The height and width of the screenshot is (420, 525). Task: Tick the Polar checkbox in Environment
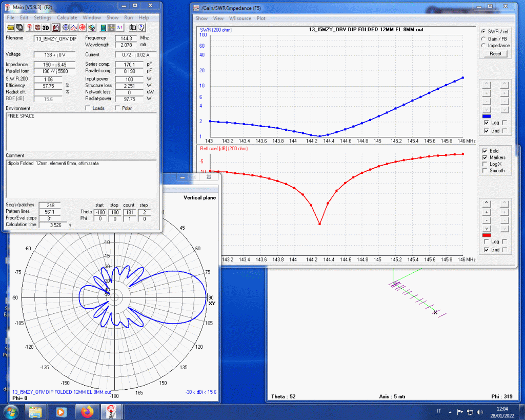click(x=118, y=108)
